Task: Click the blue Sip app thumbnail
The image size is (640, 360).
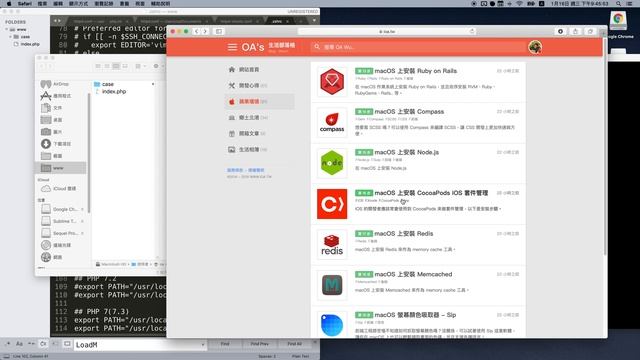Action: (332, 324)
